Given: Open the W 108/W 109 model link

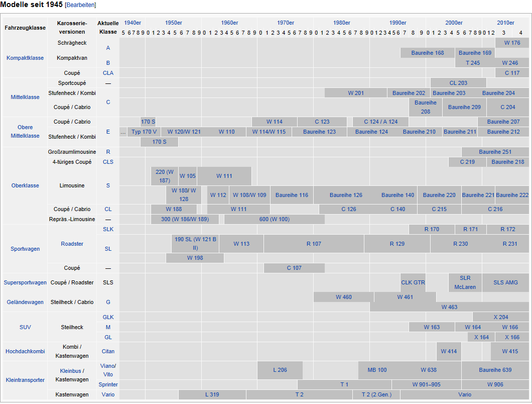Looking at the screenshot, I should tap(249, 195).
